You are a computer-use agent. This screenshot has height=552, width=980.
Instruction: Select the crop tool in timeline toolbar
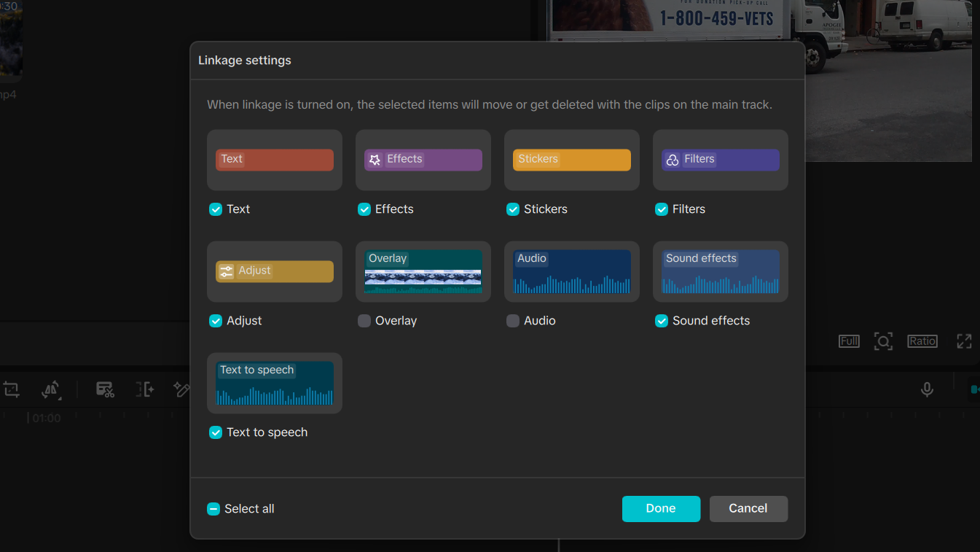[11, 389]
